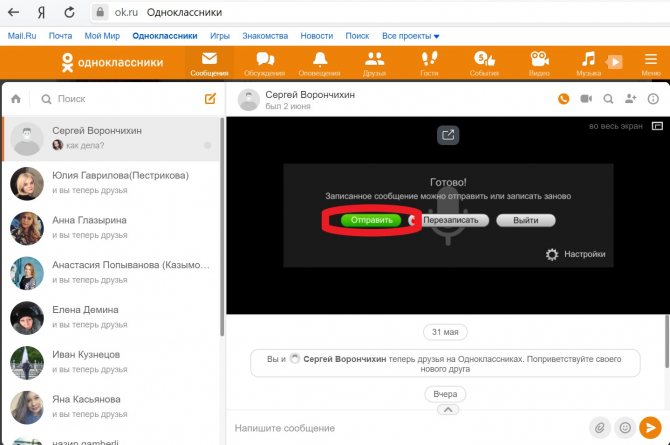Click the conversation scrollbar on the right
The height and width of the screenshot is (445, 670).
[667, 341]
